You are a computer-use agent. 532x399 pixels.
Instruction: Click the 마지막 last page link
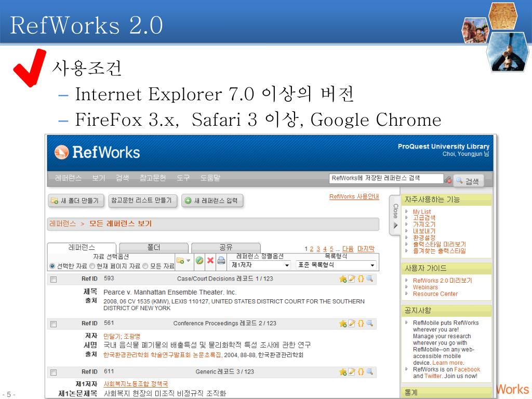coord(366,249)
